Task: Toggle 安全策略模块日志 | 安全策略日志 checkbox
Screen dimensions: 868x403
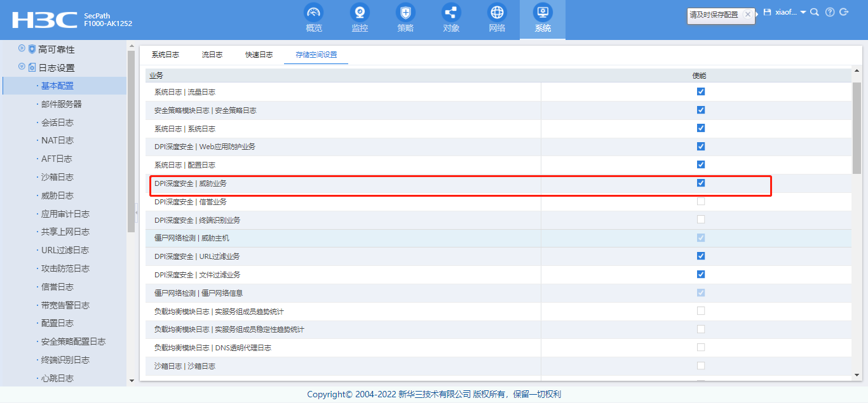Action: (x=701, y=110)
